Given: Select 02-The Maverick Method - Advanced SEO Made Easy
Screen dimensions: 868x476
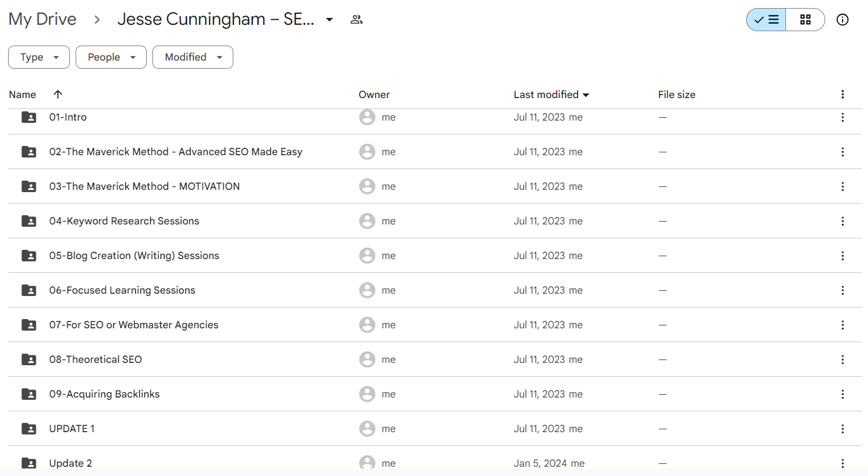Looking at the screenshot, I should (176, 152).
